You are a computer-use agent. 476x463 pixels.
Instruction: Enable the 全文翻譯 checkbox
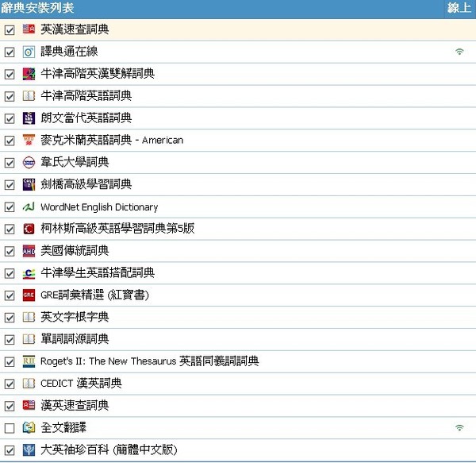(x=10, y=428)
